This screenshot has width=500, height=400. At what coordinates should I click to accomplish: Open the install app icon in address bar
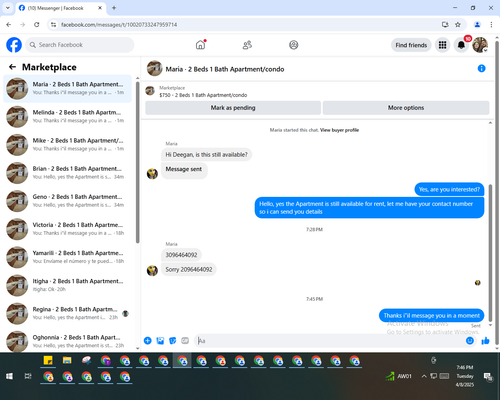point(445,25)
